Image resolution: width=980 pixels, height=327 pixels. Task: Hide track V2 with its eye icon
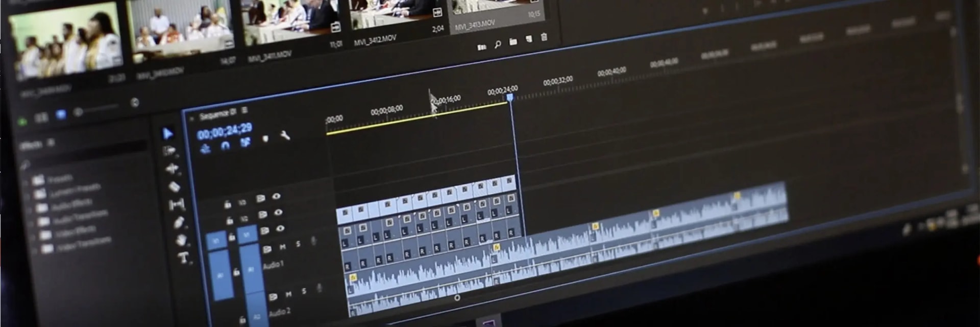click(278, 213)
